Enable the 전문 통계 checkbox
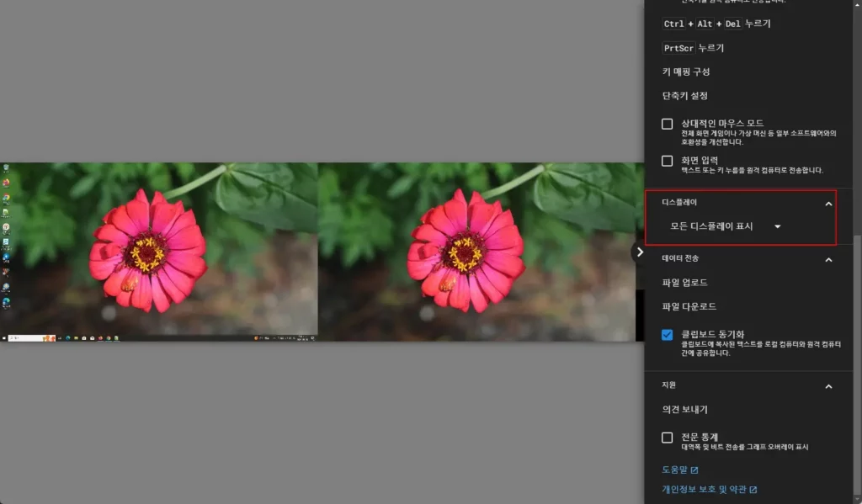862x504 pixels. [667, 438]
